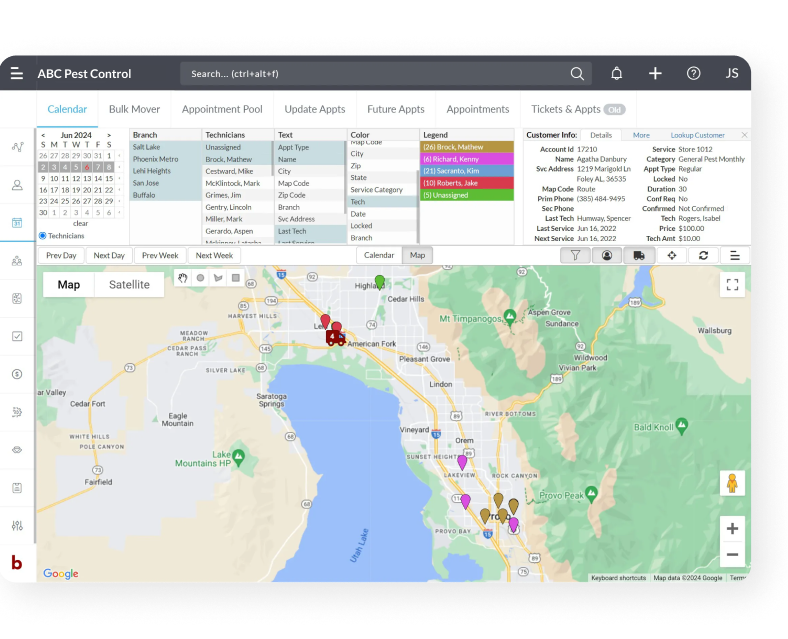
Task: Open the hamburger menu beside ABC Pest Control
Action: coord(17,73)
